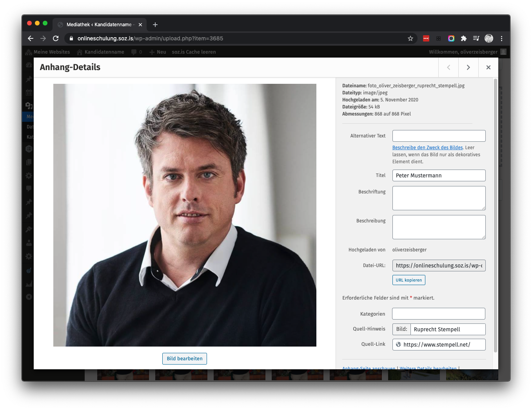Show next attachment with right chevron
The image size is (532, 410).
click(x=468, y=67)
